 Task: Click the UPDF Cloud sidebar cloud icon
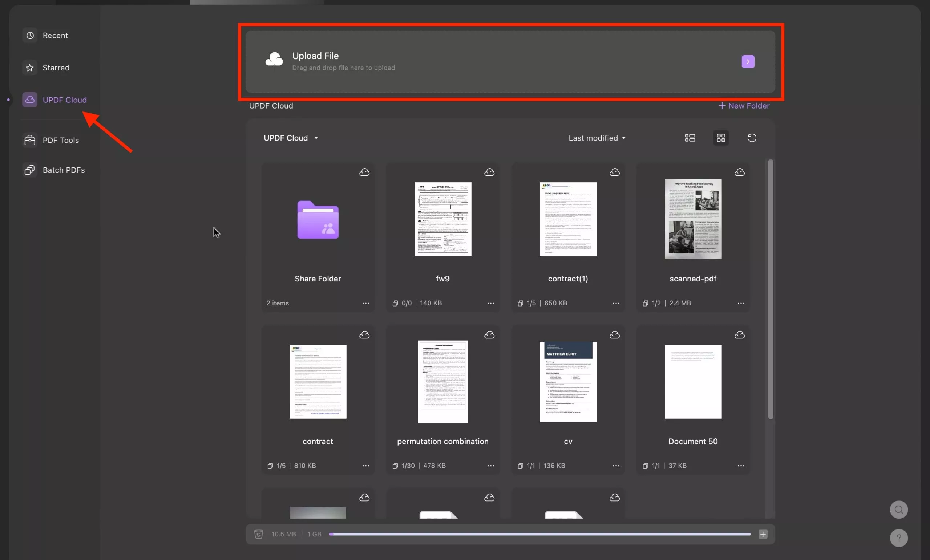(x=30, y=100)
